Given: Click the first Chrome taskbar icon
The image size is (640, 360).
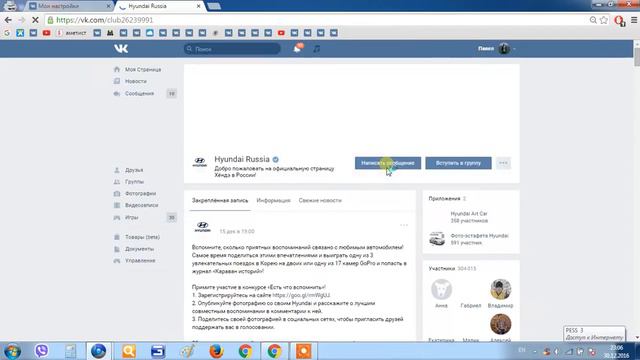Looking at the screenshot, I should coord(245,351).
